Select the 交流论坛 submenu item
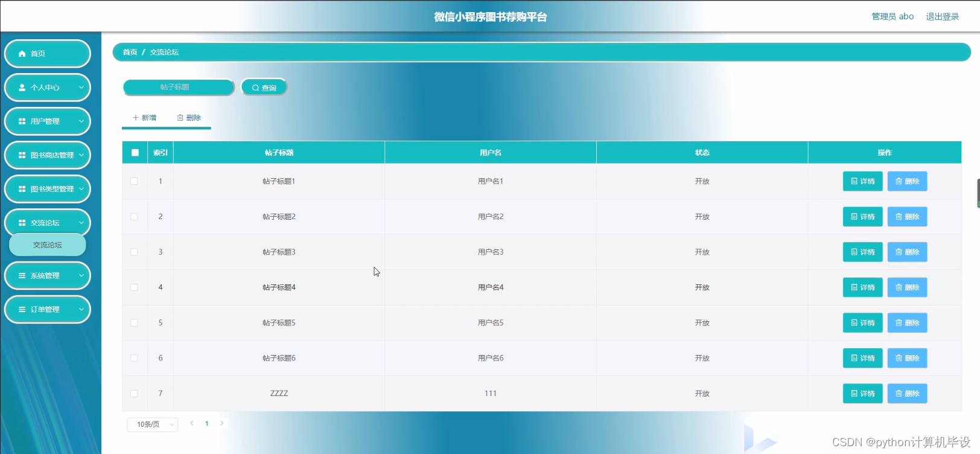The width and height of the screenshot is (980, 454). [48, 245]
